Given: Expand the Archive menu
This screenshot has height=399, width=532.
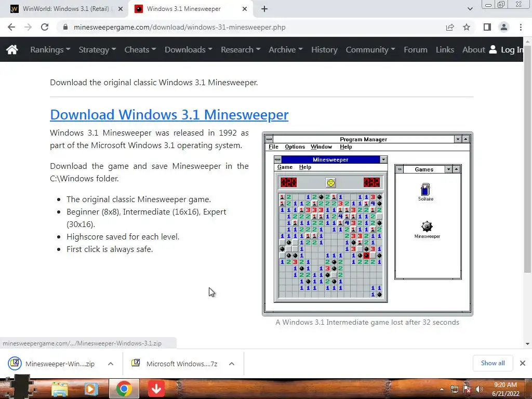Looking at the screenshot, I should 286,49.
